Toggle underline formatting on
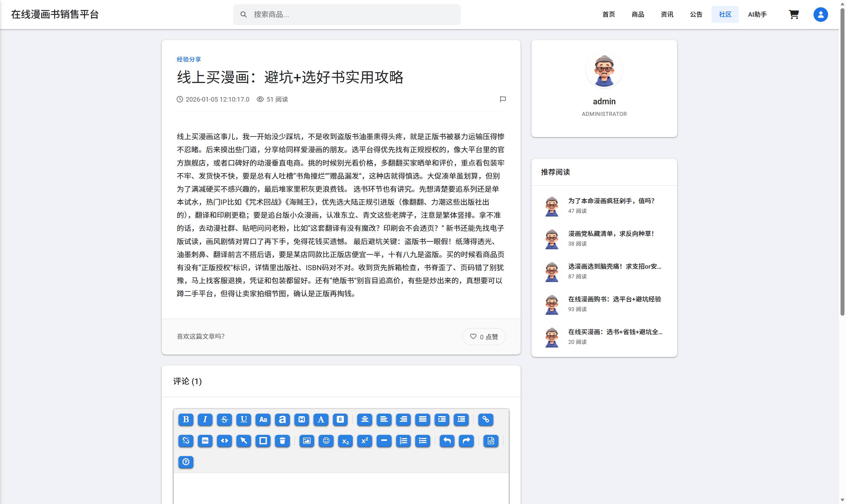The image size is (846, 504). click(243, 419)
